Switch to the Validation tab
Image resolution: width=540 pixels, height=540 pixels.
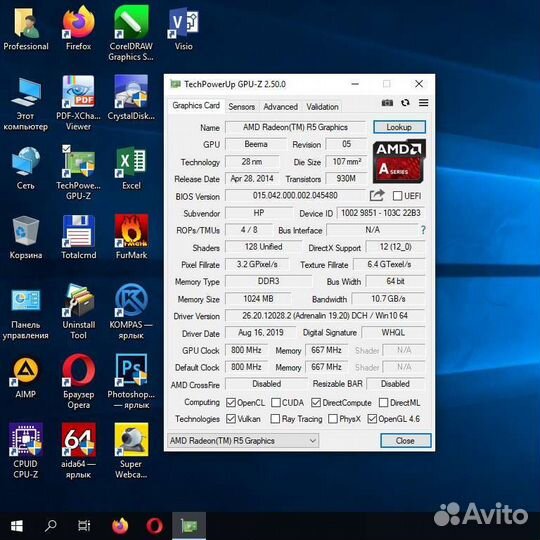coord(322,107)
